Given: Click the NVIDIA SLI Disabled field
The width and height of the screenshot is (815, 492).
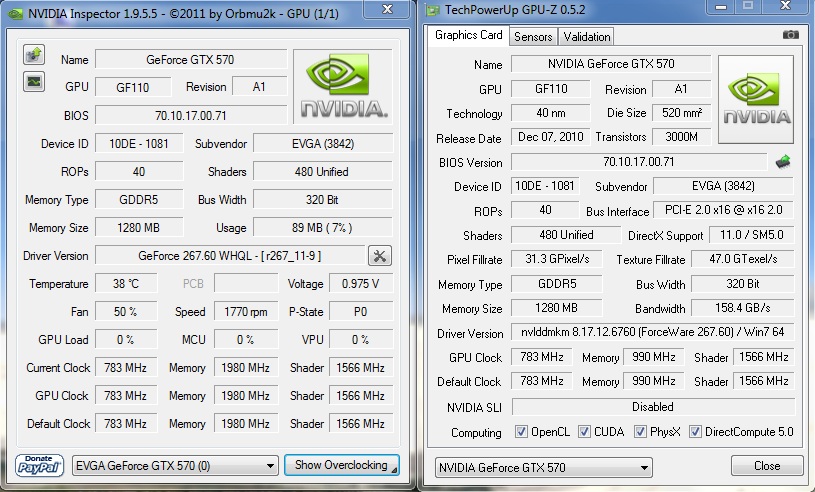Looking at the screenshot, I should [653, 407].
